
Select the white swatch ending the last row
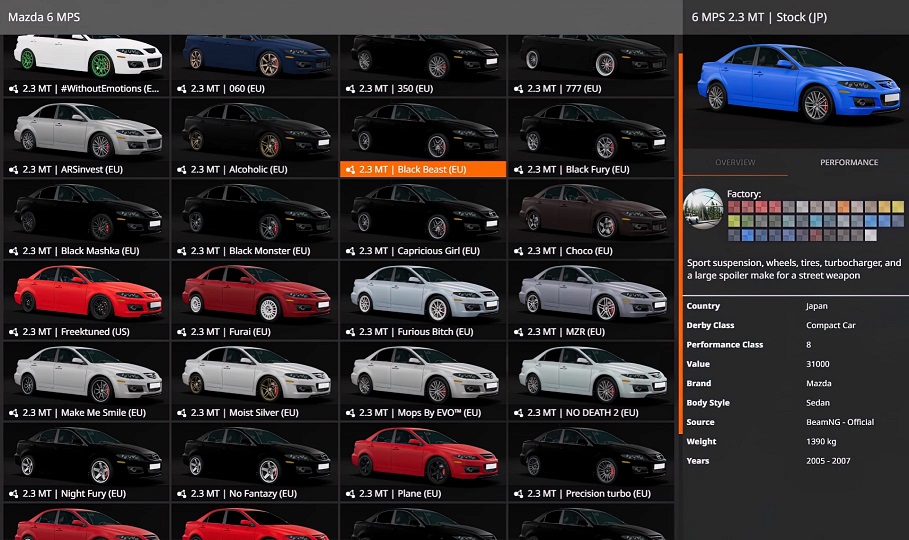870,236
